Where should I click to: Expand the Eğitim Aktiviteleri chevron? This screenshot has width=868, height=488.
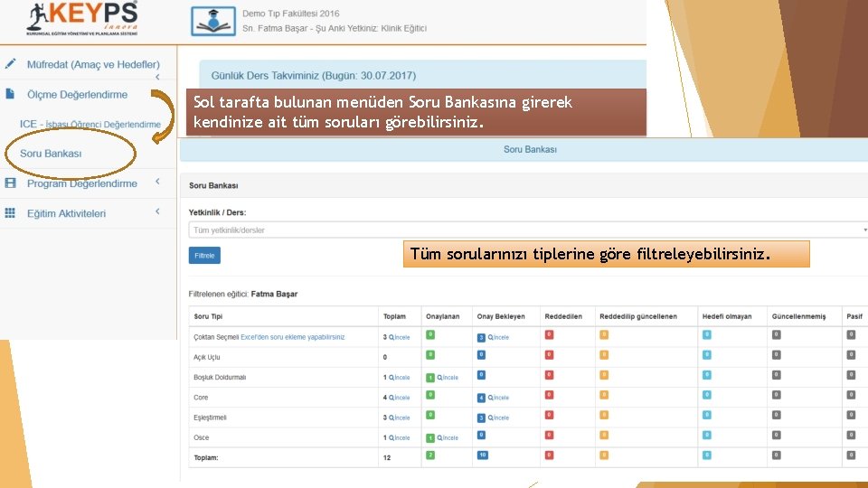pos(157,211)
